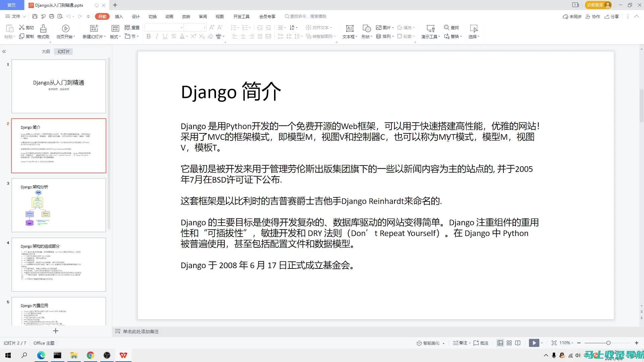644x362 pixels.
Task: Open Print Preview from quick toolbar
Action: pyautogui.click(x=60, y=16)
